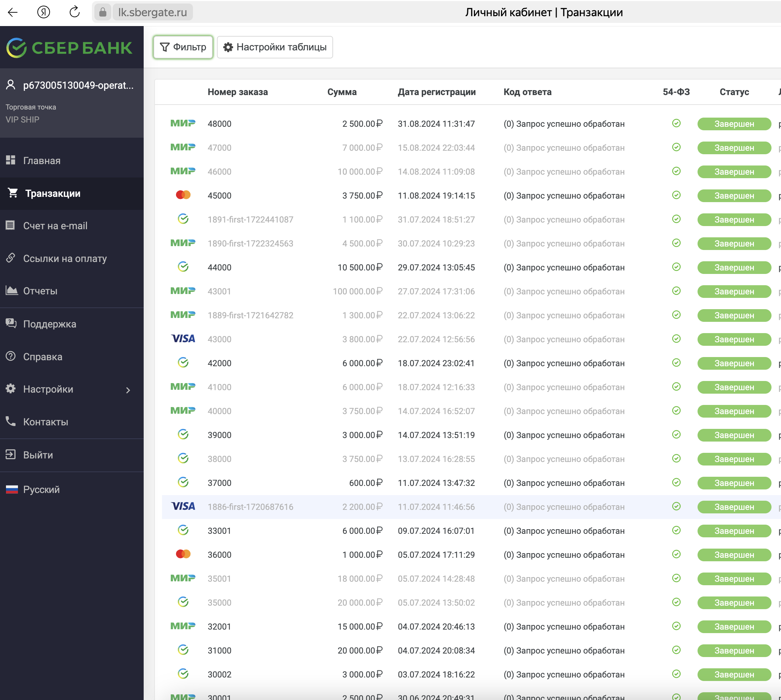The image size is (781, 700).
Task: Click the lk.sbergate.ru address field
Action: pos(152,12)
